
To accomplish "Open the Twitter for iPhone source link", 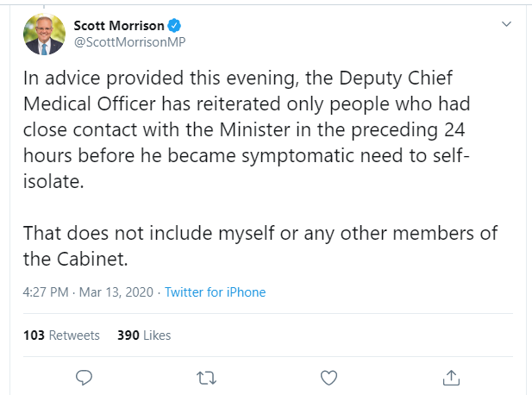I will 215,292.
